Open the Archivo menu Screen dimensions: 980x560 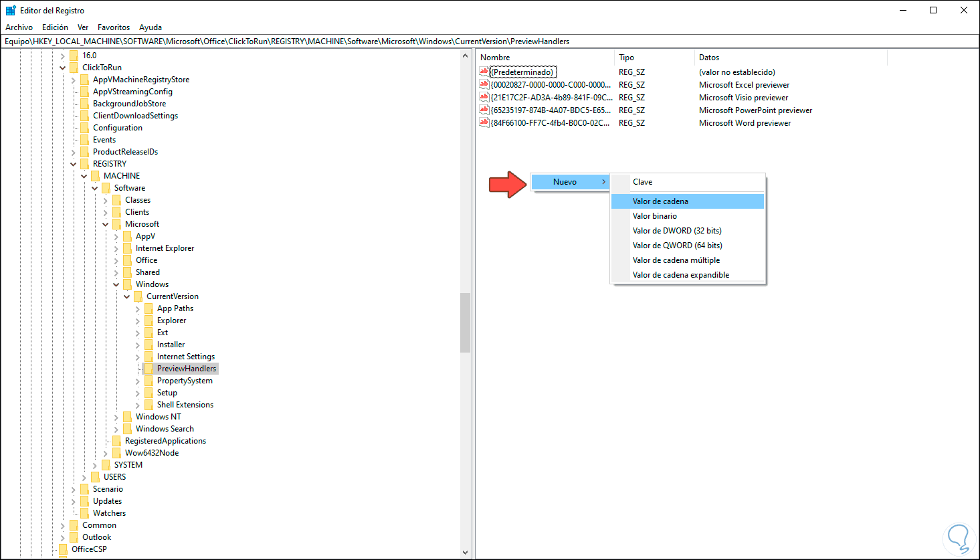pos(19,27)
